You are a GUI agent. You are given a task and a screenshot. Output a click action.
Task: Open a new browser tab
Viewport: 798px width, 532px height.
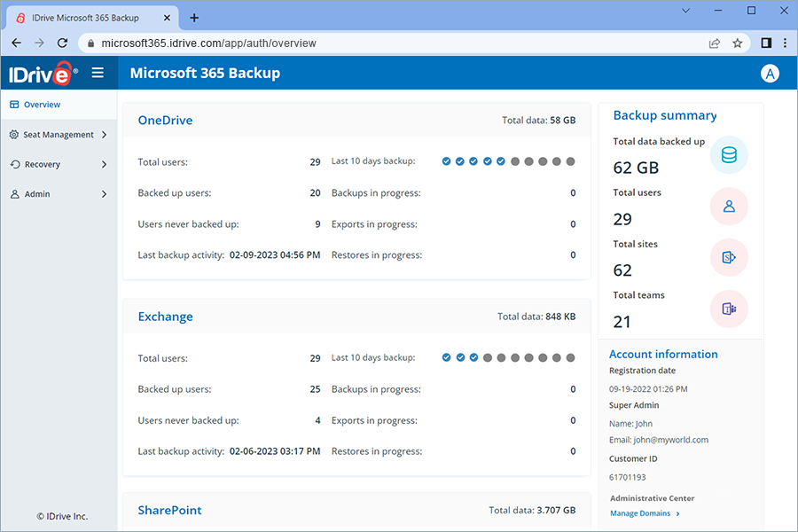(194, 18)
